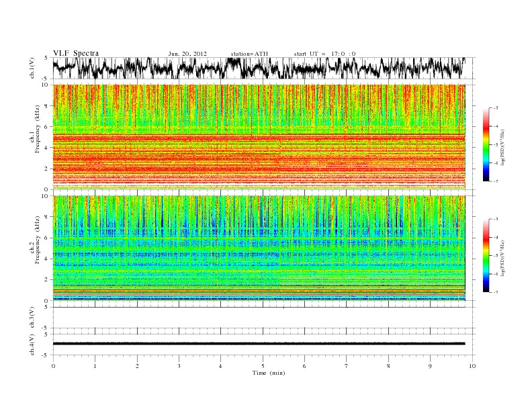532x411 pixels.
Task: Click the "3" minute time-axis tick label
Action: pos(179,366)
